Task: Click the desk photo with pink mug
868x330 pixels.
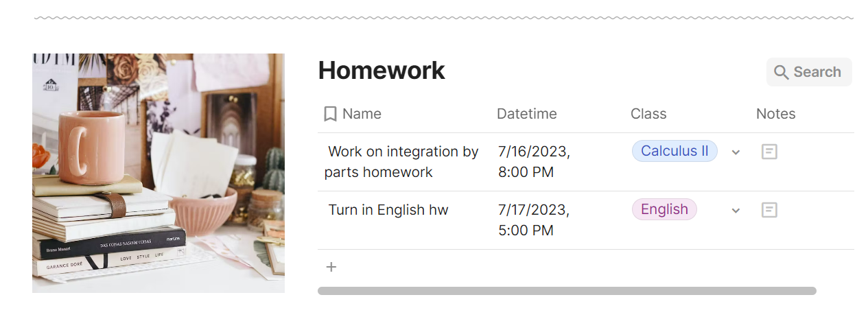Action: pos(159,173)
